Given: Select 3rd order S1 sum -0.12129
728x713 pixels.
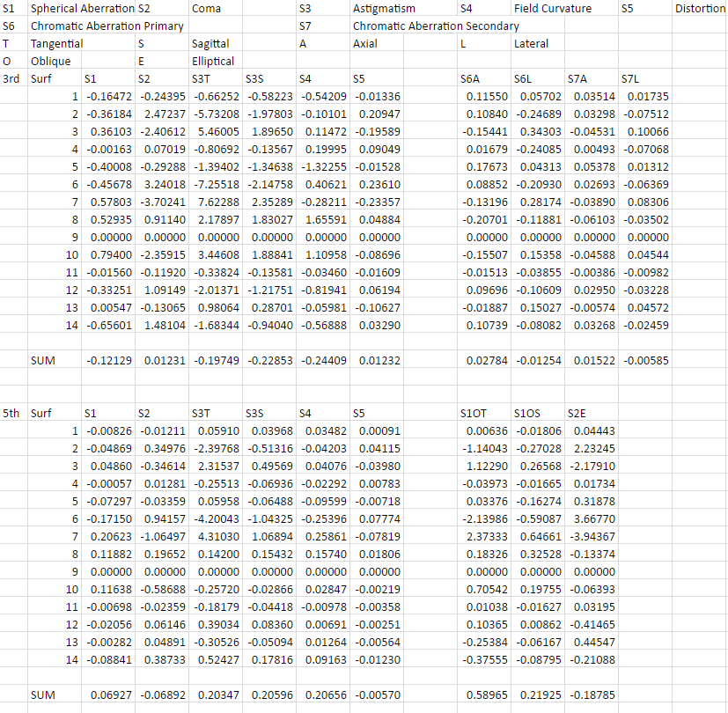Looking at the screenshot, I should tap(108, 361).
